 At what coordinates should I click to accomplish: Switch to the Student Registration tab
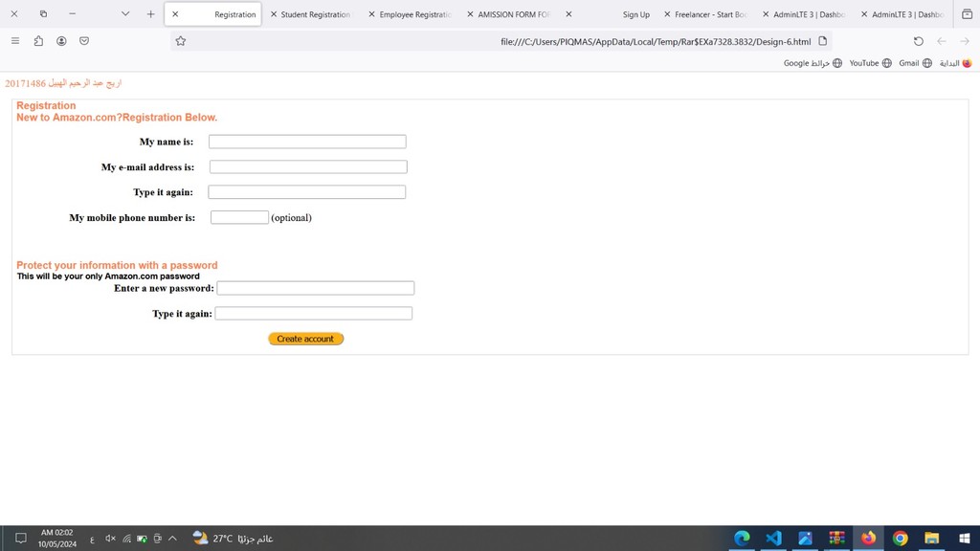coord(315,14)
